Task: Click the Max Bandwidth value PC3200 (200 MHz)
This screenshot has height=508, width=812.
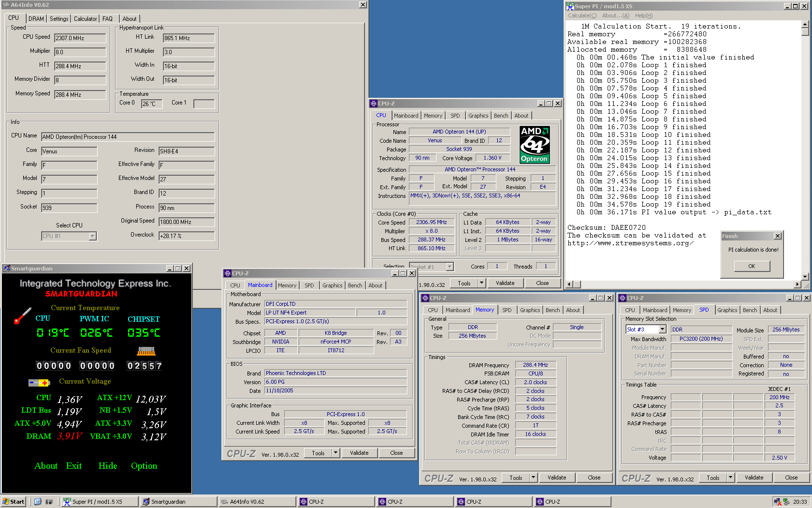Action: tap(701, 339)
